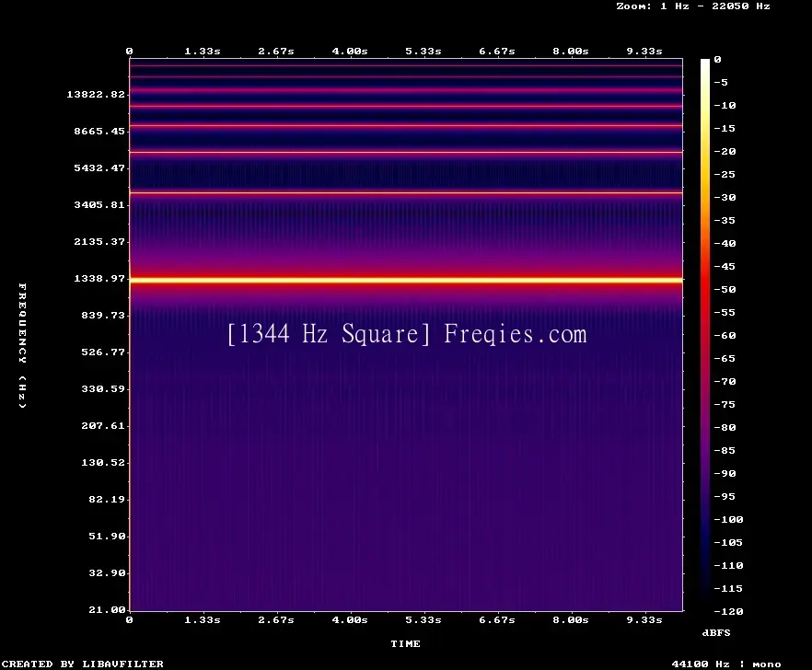Viewport: 812px width, 670px height.
Task: Click the top 5.33s time label
Action: pos(423,52)
